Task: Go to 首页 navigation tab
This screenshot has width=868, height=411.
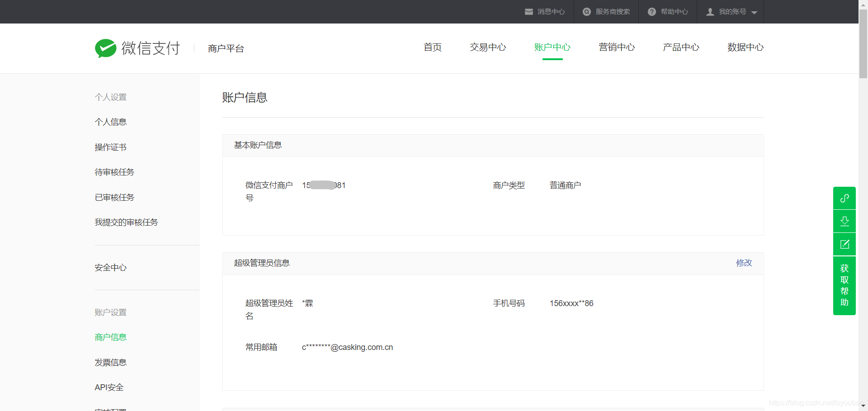Action: (433, 47)
